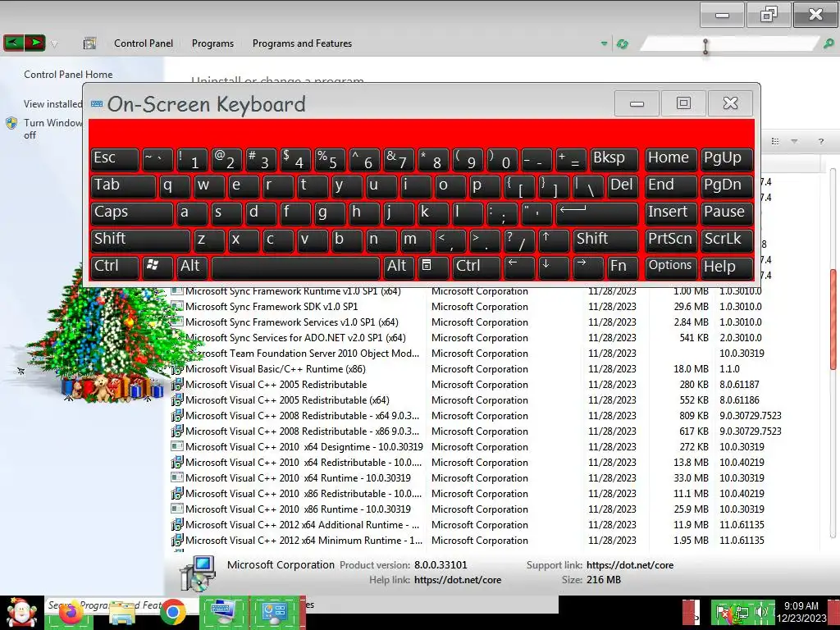This screenshot has height=630, width=840.
Task: Click the spacebar on the On-Screen Keyboard
Action: pyautogui.click(x=295, y=267)
